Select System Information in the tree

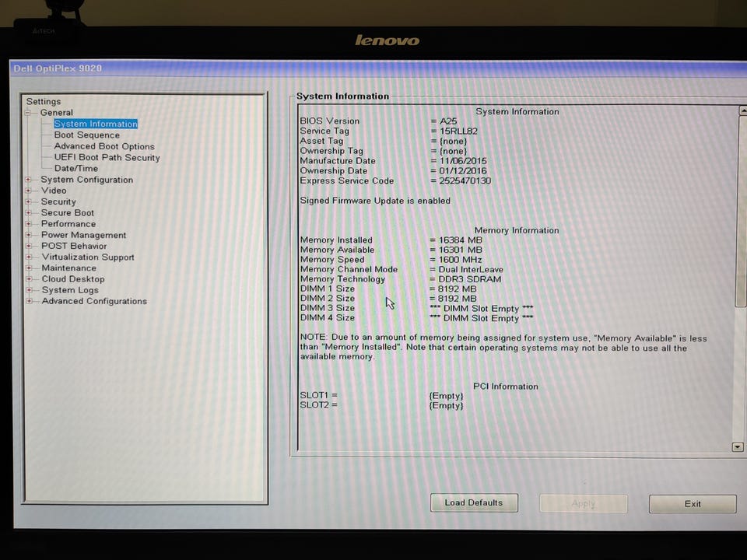95,124
